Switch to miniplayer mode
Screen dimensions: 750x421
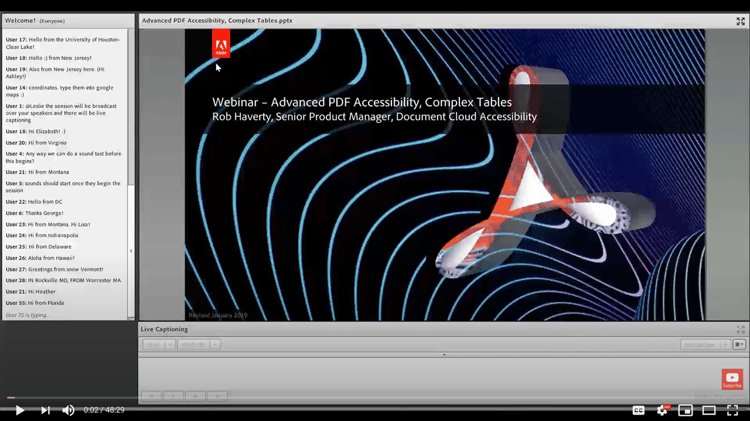[x=685, y=410]
